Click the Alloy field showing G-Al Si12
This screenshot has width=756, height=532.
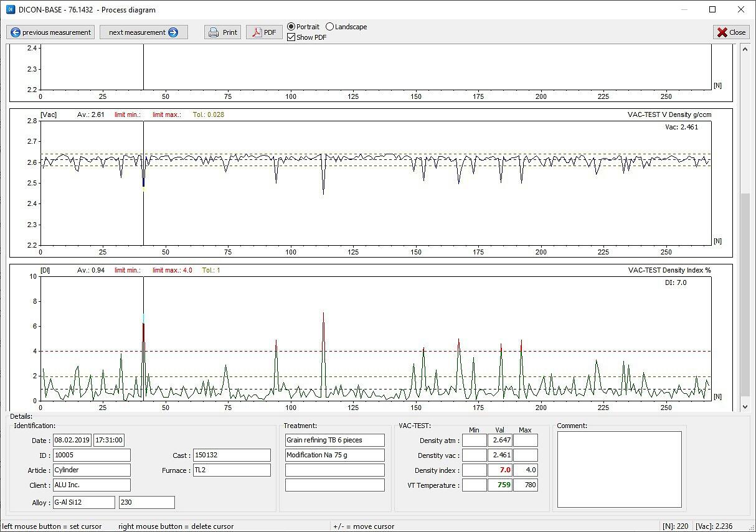(83, 502)
